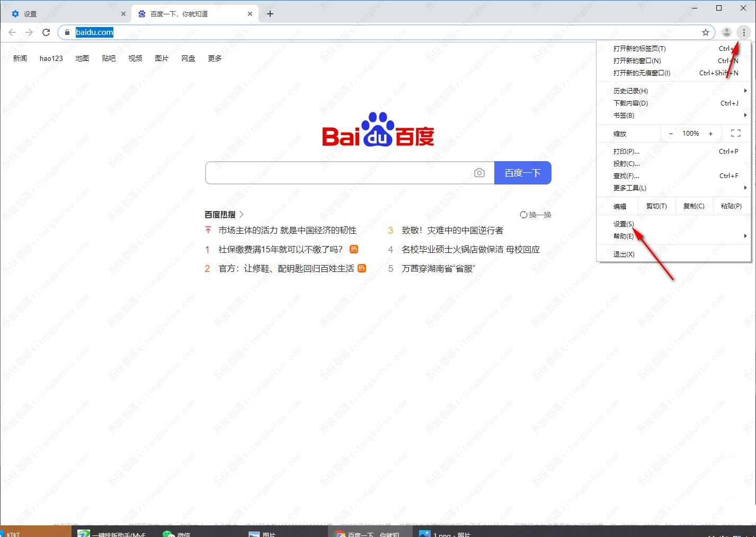The image size is (756, 537).
Task: Click the lock icon in address bar
Action: pos(67,32)
